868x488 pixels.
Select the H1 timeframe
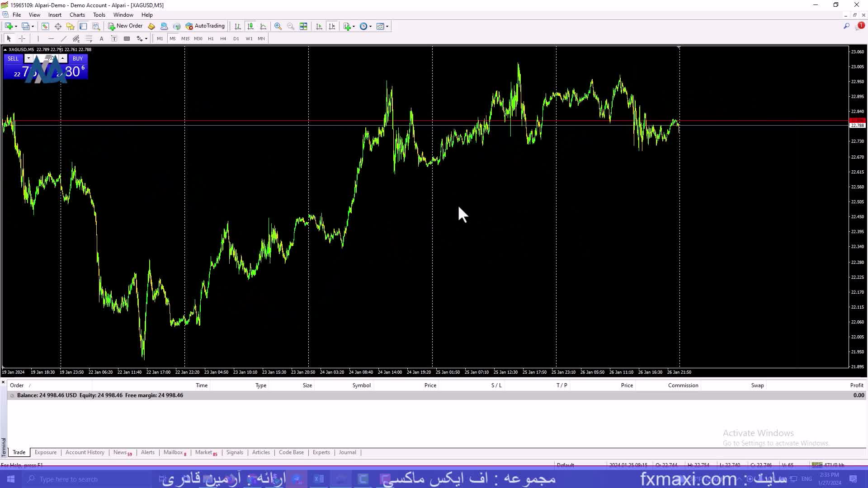(211, 39)
